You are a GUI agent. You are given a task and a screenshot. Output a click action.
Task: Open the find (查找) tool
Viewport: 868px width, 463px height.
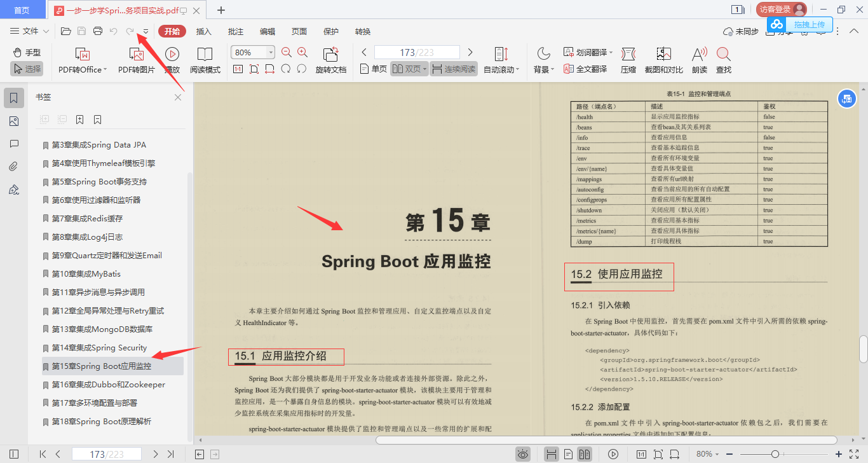(x=724, y=61)
